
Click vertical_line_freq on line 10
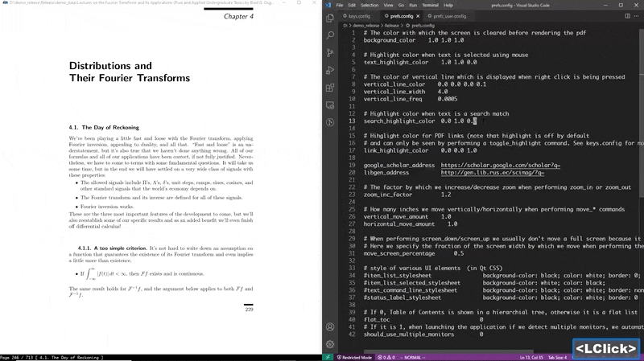(393, 99)
